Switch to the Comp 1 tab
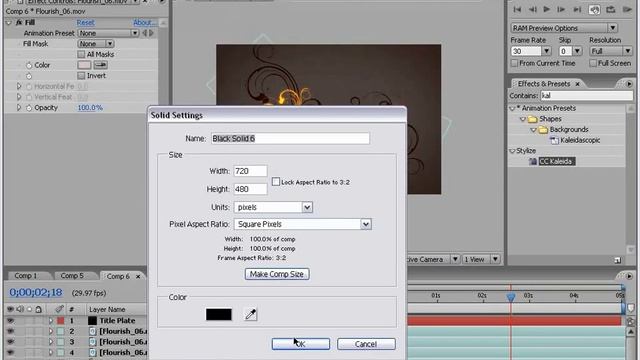 (26, 276)
